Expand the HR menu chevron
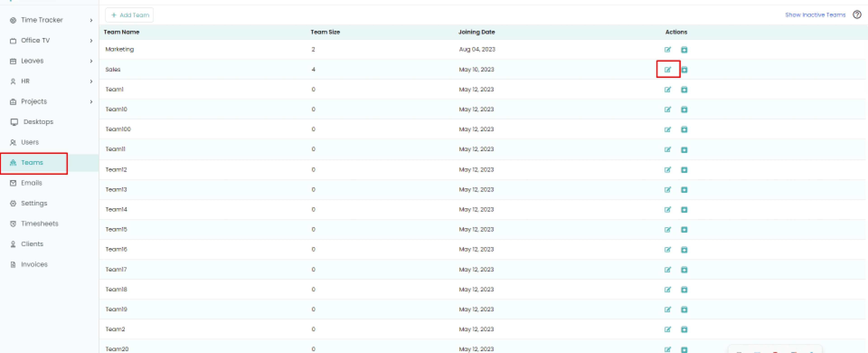 (x=91, y=81)
